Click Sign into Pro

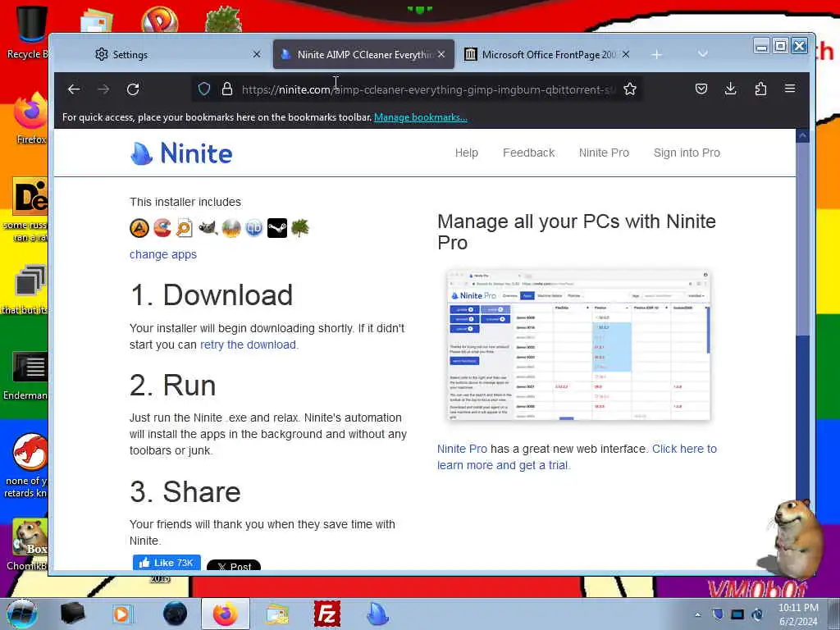687,153
